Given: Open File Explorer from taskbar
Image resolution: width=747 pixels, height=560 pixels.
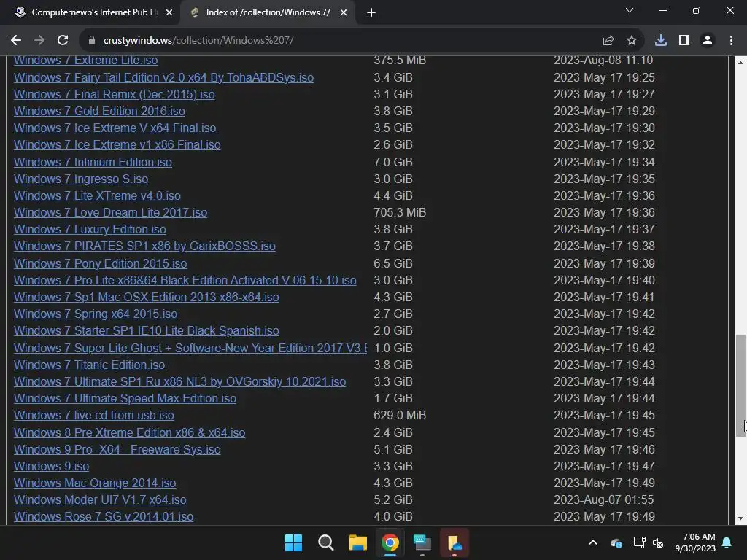Looking at the screenshot, I should 357,542.
